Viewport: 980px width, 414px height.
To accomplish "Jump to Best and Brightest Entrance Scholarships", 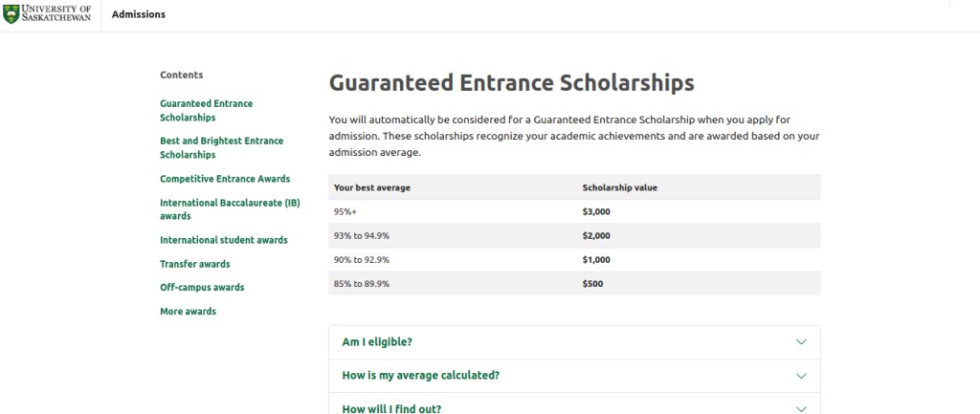I will 221,147.
